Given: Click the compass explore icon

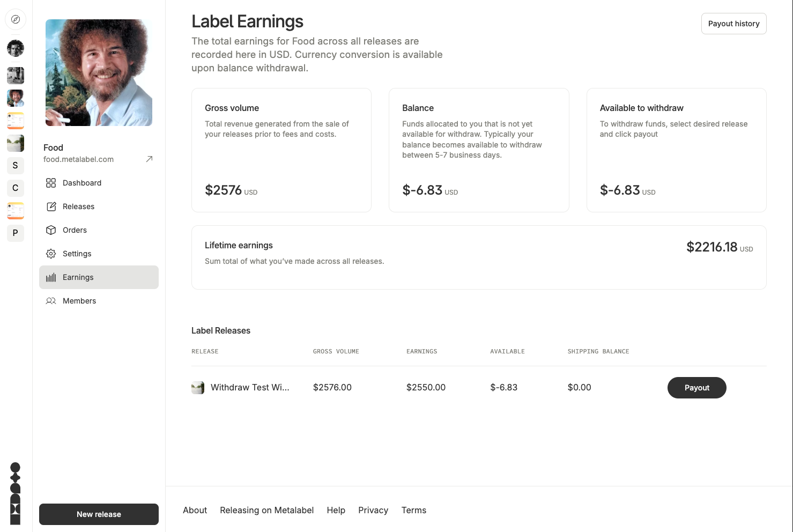Looking at the screenshot, I should (16, 19).
